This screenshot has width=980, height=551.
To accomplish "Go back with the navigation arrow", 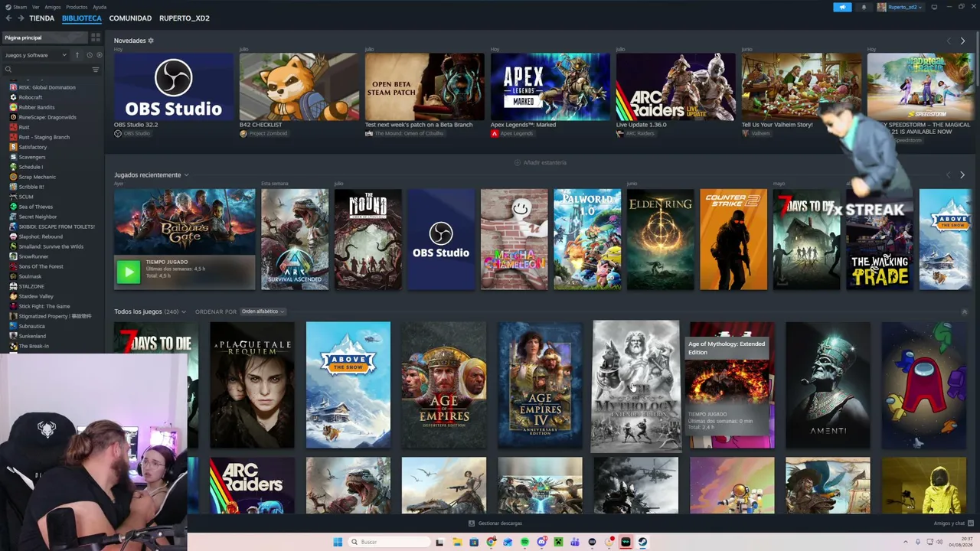I will click(x=8, y=18).
